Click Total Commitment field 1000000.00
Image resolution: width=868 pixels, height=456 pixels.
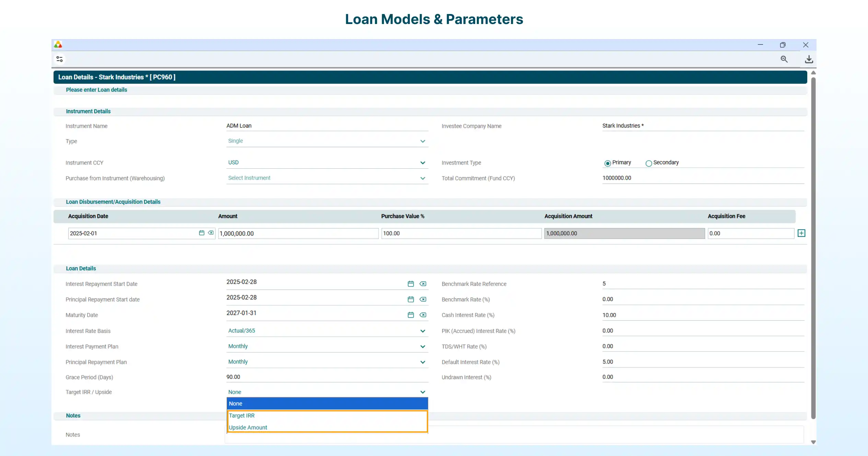click(x=703, y=178)
